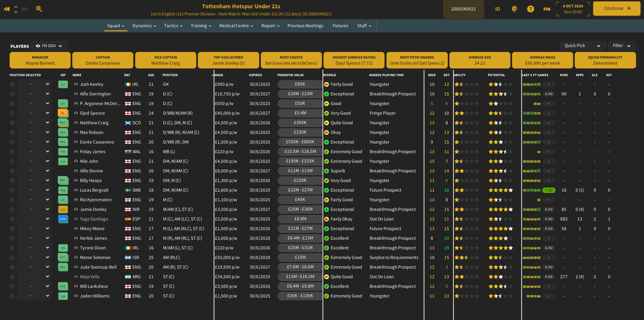The image size is (644, 320).
Task: Go to the Fixtures tab
Action: (340, 26)
